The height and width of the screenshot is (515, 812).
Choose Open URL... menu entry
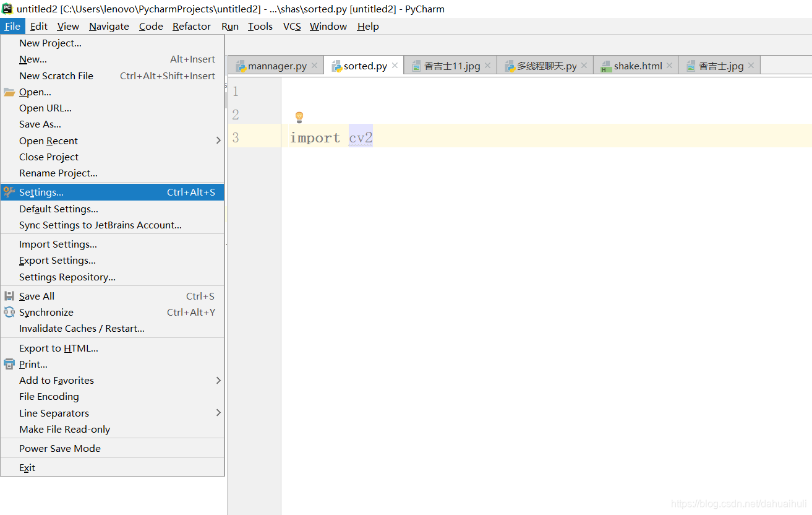tap(112, 108)
